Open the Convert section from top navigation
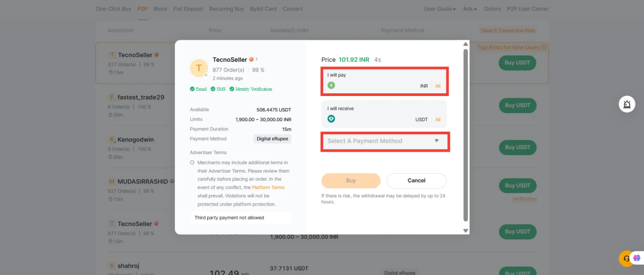 (x=292, y=9)
